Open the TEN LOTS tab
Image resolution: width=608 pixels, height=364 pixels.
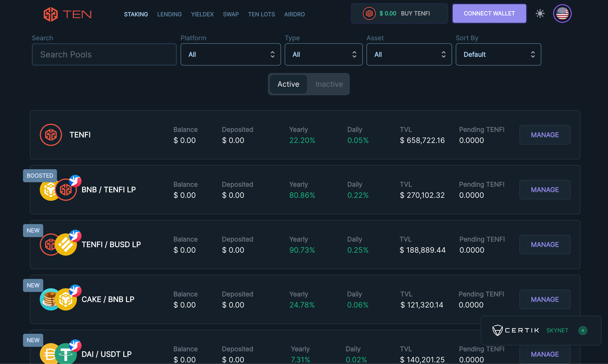pyautogui.click(x=261, y=14)
